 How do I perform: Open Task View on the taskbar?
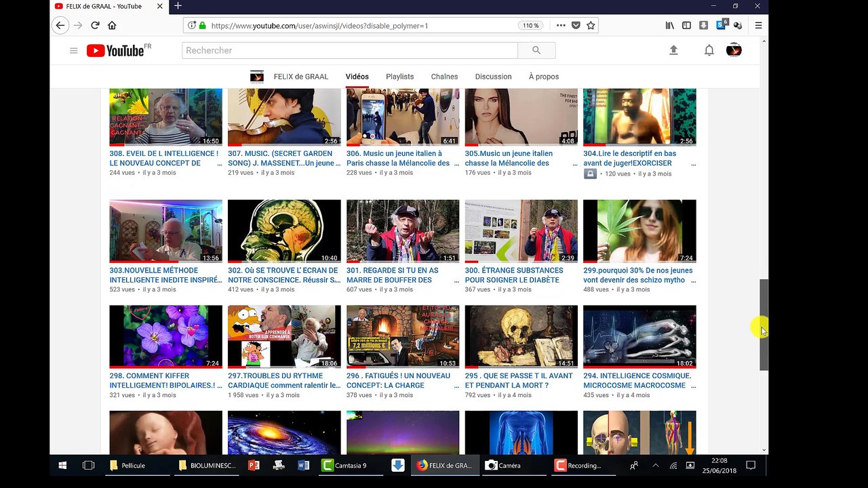click(88, 466)
